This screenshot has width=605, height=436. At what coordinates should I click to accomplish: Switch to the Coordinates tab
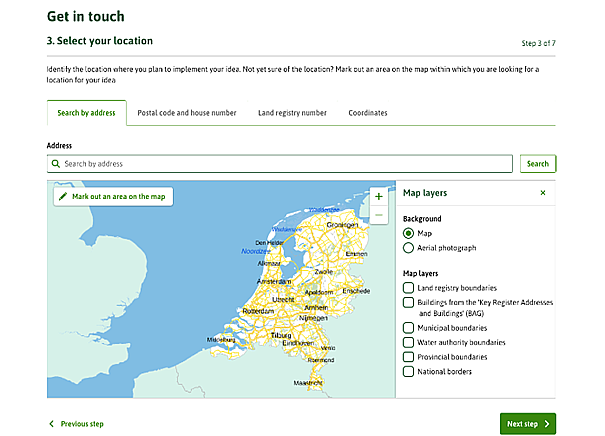pos(368,113)
